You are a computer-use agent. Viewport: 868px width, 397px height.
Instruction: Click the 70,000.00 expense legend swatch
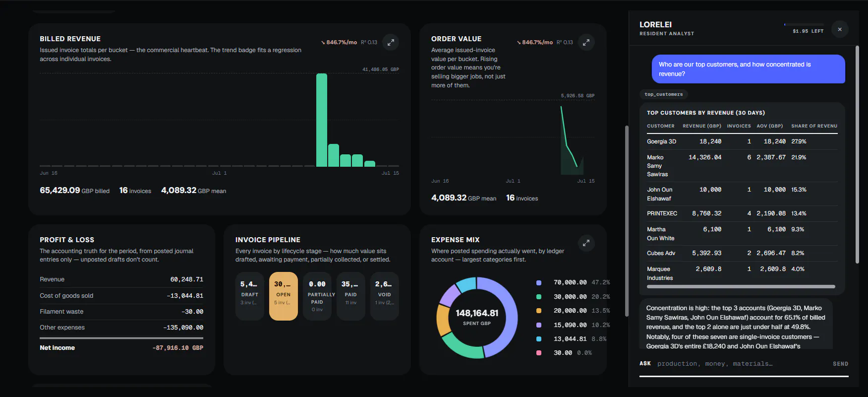pyautogui.click(x=539, y=283)
